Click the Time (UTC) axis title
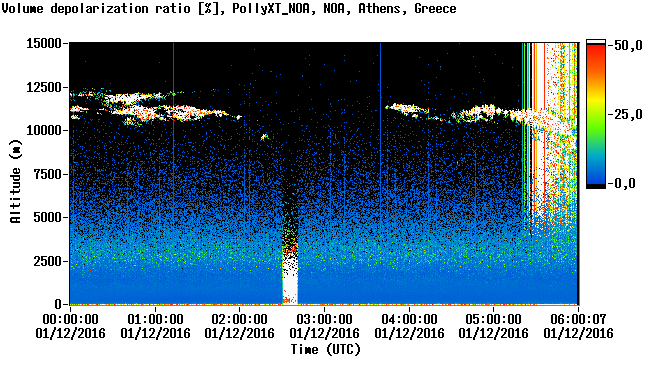 click(x=325, y=350)
